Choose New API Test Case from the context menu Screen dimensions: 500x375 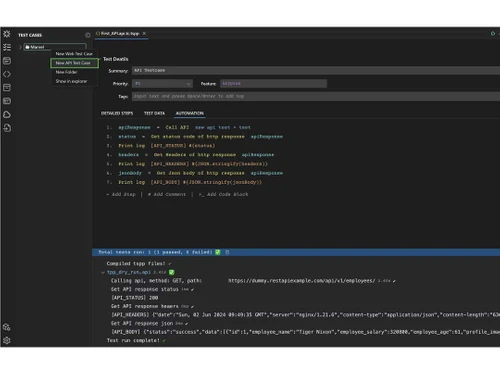(74, 63)
